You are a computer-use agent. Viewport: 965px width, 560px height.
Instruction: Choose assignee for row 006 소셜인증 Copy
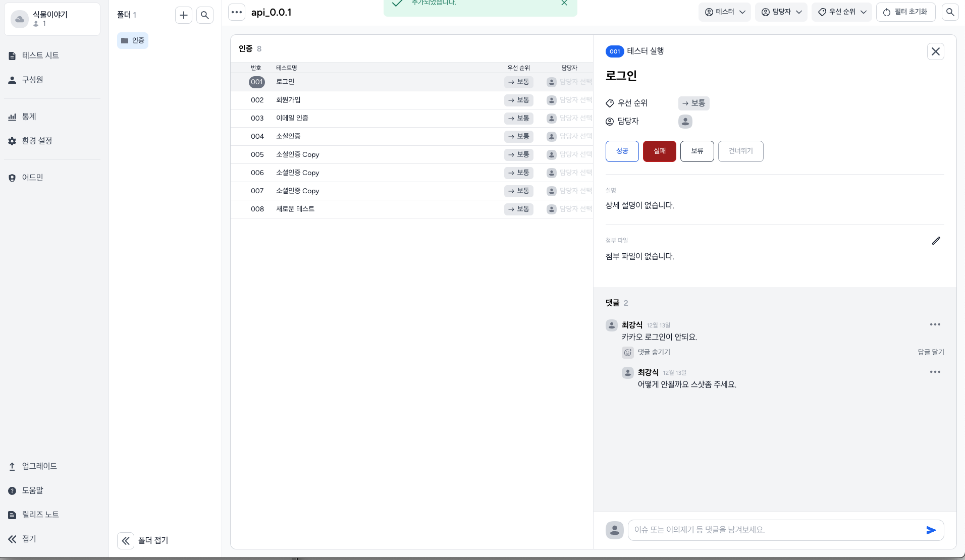point(569,173)
